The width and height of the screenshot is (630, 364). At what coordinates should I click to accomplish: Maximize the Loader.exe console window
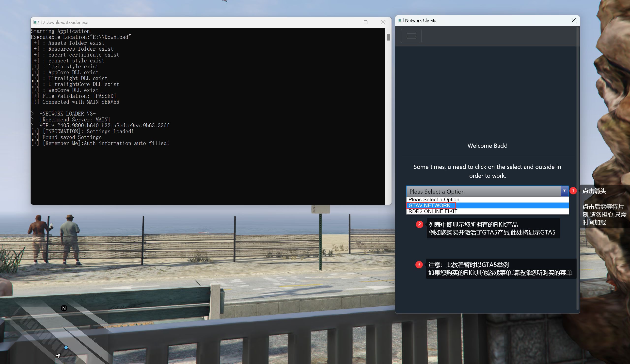pyautogui.click(x=365, y=22)
